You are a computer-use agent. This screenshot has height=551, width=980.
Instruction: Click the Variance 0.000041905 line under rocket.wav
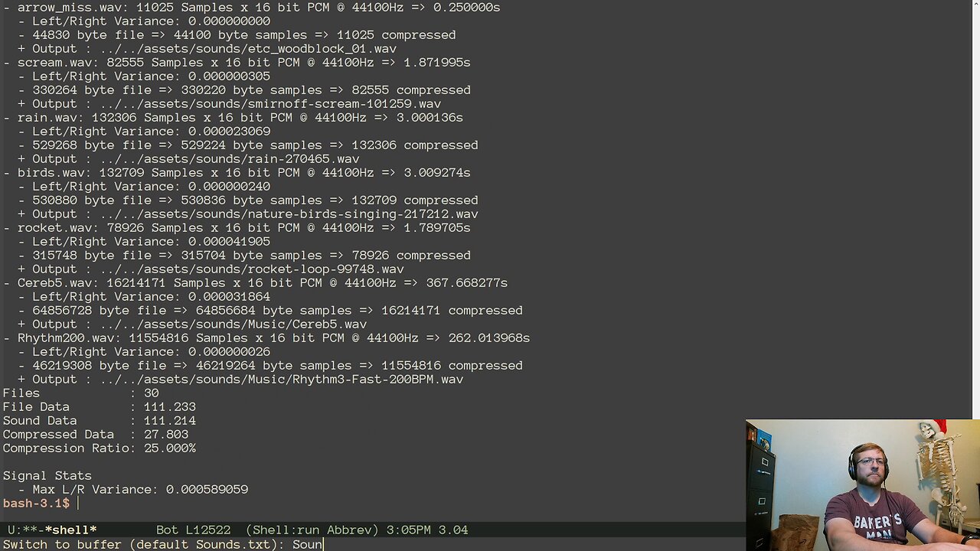click(x=144, y=241)
